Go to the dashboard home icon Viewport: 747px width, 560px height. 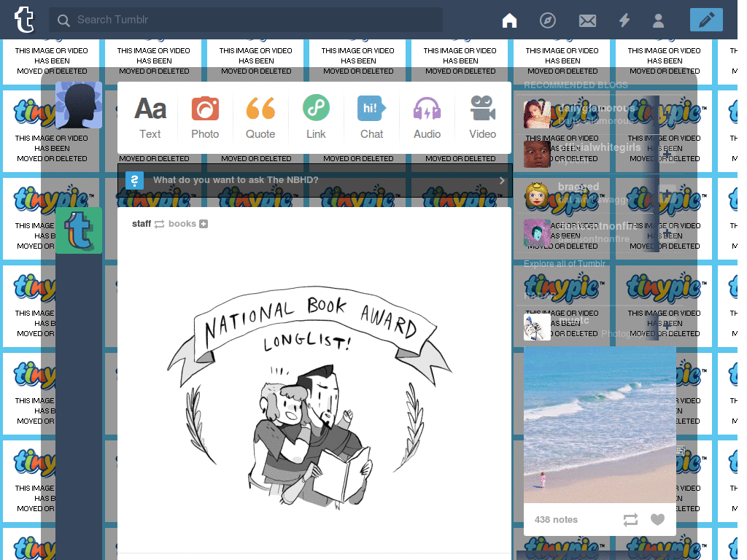(x=509, y=20)
